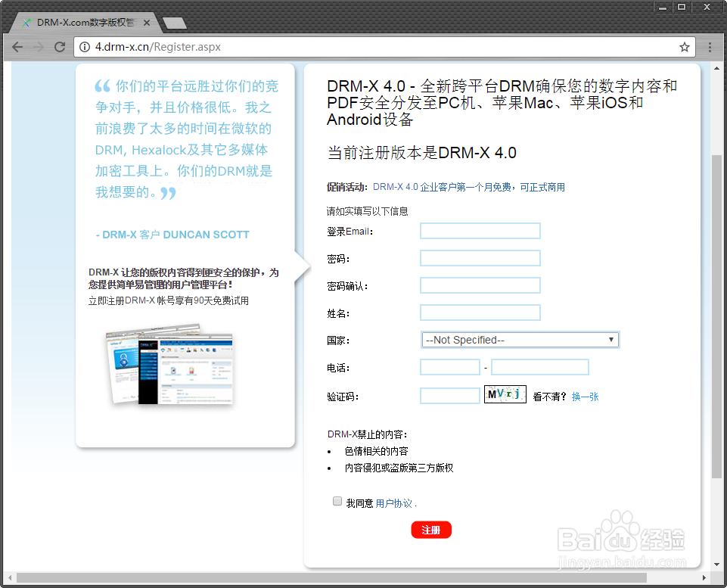This screenshot has height=588, width=727.
Task: Click the 验证码 captcha input field
Action: 449,396
